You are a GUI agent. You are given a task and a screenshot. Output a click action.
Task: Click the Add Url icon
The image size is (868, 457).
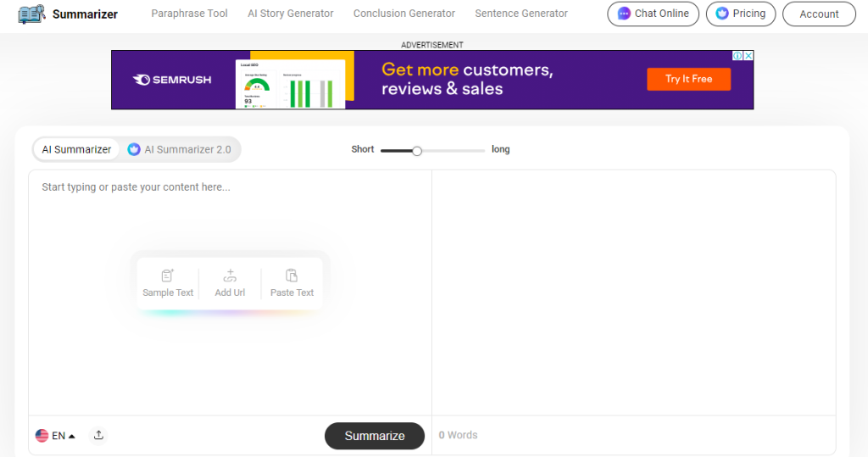coord(230,276)
